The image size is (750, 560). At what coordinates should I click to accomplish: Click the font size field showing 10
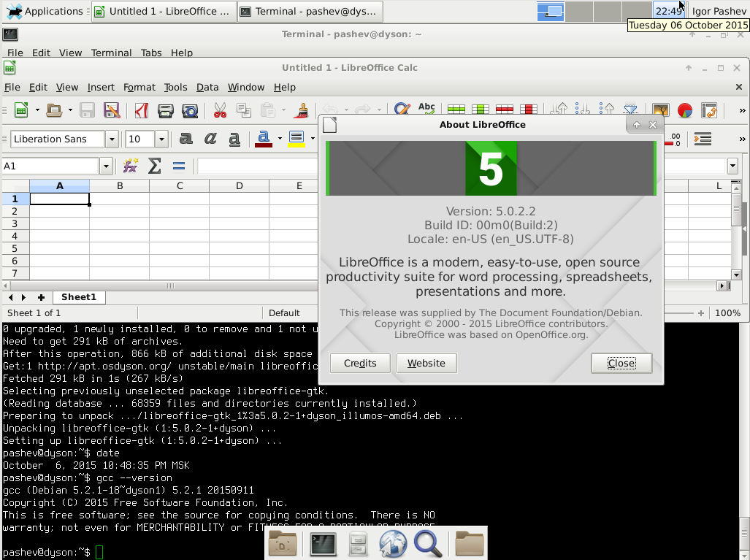pyautogui.click(x=139, y=139)
